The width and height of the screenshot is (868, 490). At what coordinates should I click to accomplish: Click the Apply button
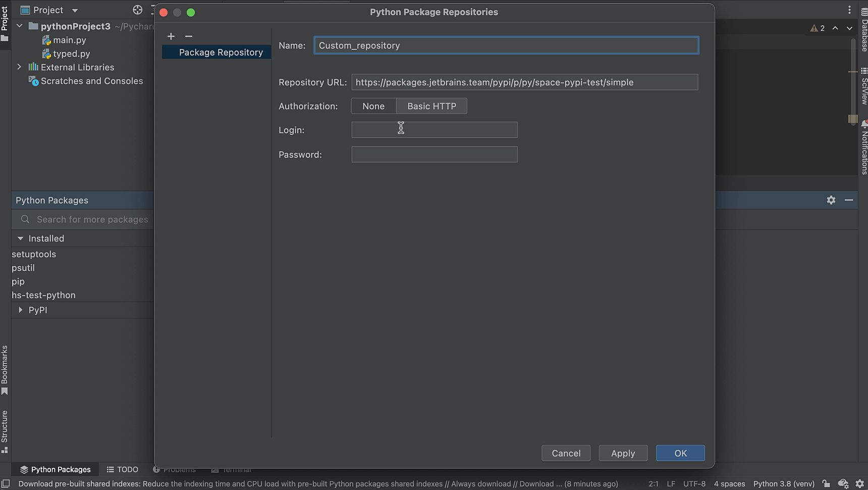point(623,453)
